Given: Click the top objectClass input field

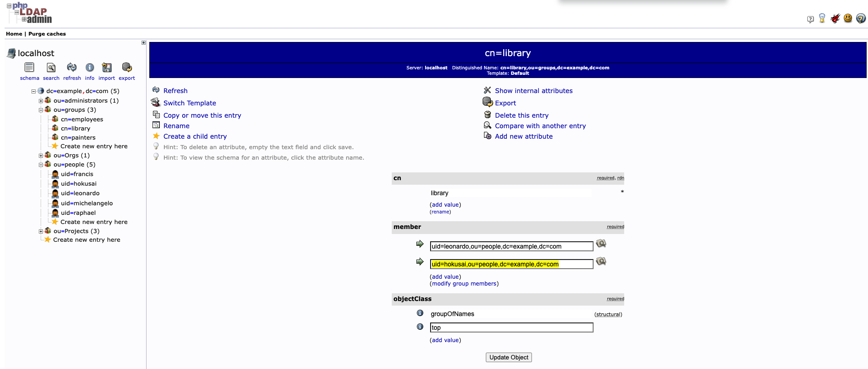Looking at the screenshot, I should coord(511,327).
